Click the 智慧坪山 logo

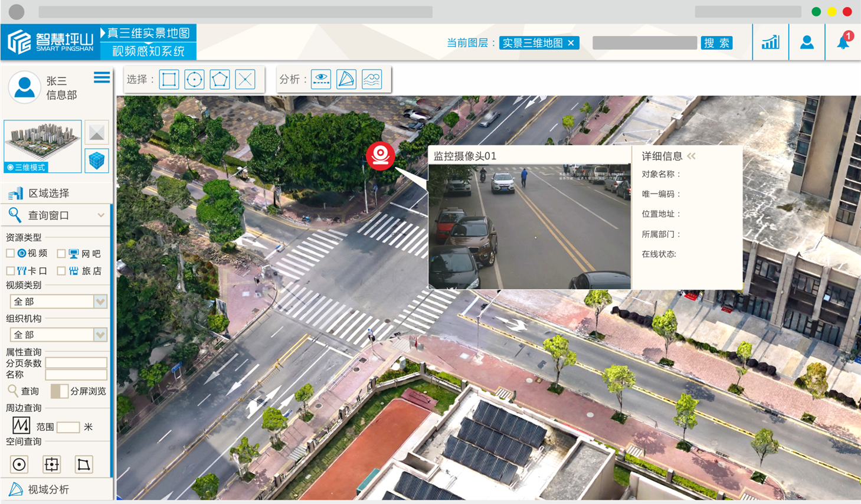[x=50, y=42]
